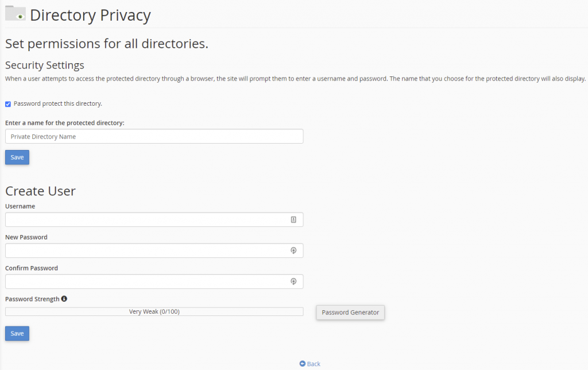Viewport: 588px width, 370px height.
Task: Click the reveal-password icon in Confirm Password field
Action: tap(293, 282)
